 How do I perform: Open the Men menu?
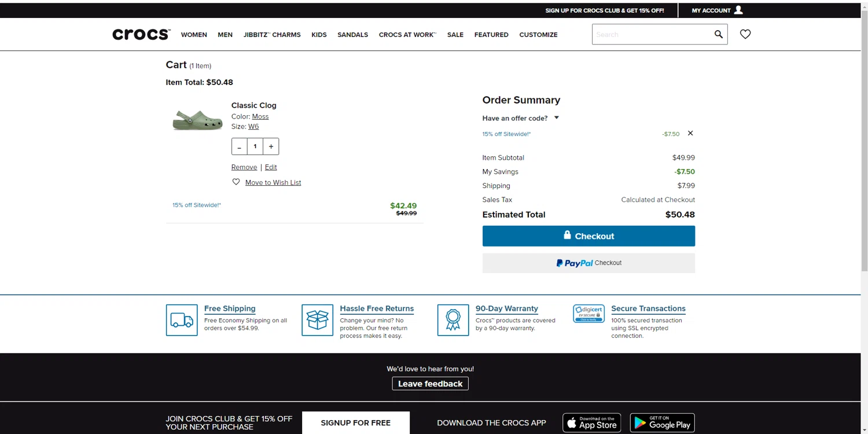[225, 35]
